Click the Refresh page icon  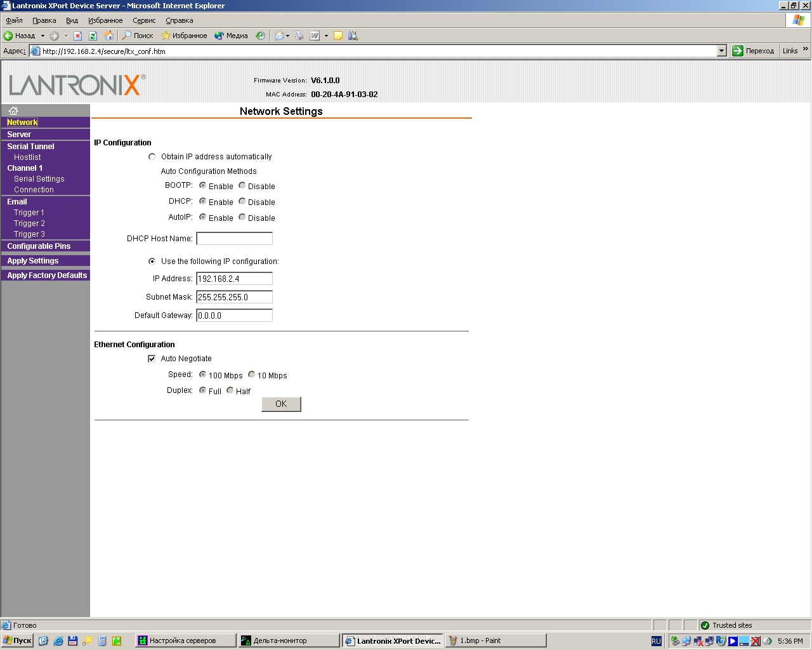click(93, 36)
